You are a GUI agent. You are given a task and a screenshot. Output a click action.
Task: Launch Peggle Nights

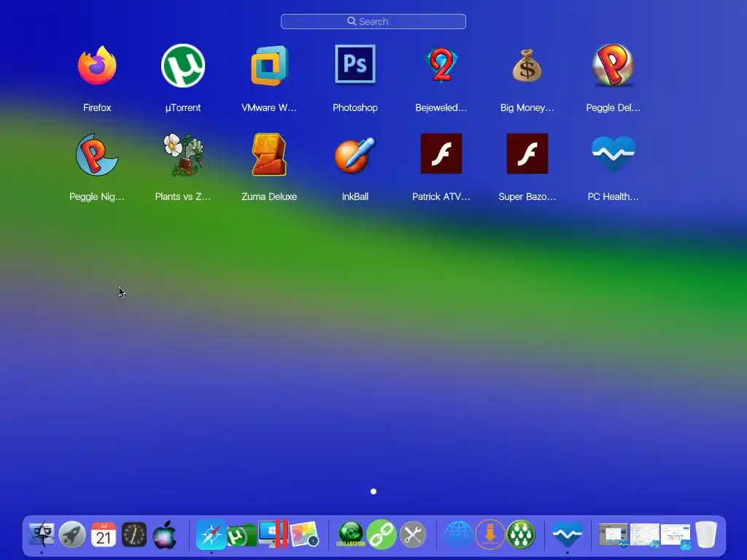(x=97, y=155)
